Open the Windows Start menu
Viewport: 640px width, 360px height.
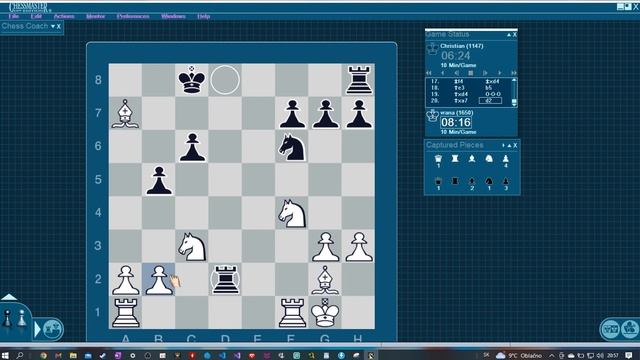point(5,356)
